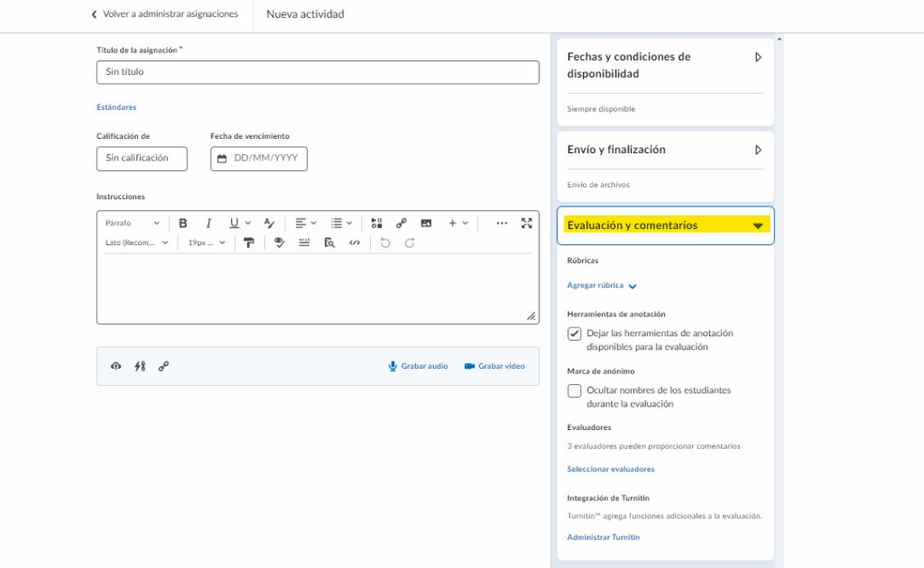Open the Fecha de vencimiento date picker

point(259,159)
